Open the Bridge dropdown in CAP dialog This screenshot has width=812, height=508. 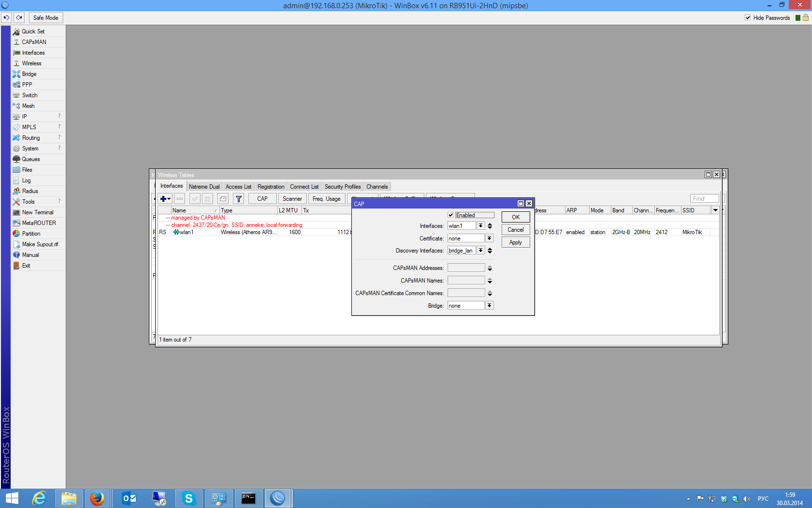coord(489,306)
